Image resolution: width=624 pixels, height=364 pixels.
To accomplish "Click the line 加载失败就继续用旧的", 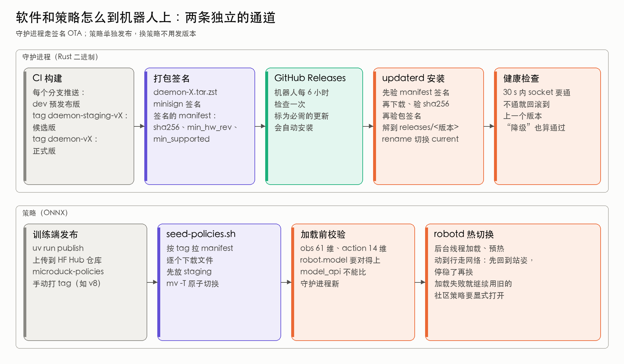I will click(x=473, y=283).
